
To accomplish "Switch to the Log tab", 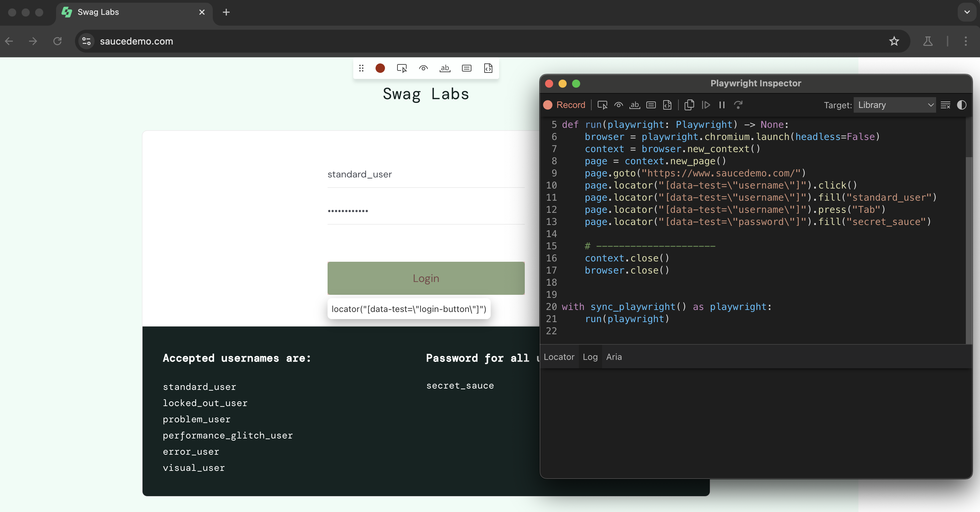I will [x=590, y=357].
